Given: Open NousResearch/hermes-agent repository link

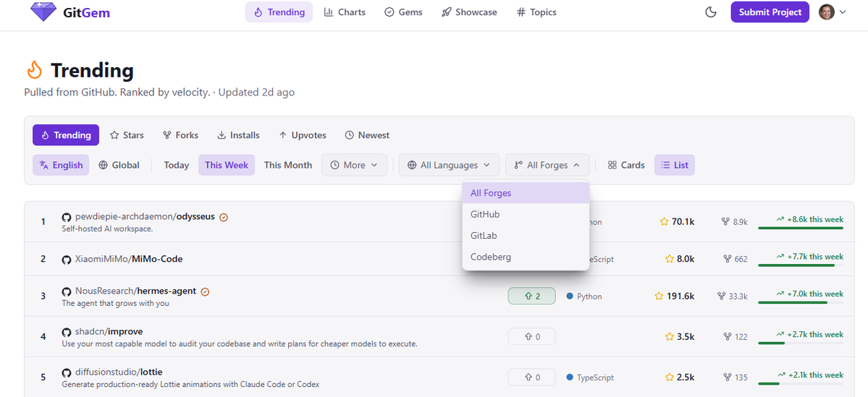Looking at the screenshot, I should [x=135, y=291].
